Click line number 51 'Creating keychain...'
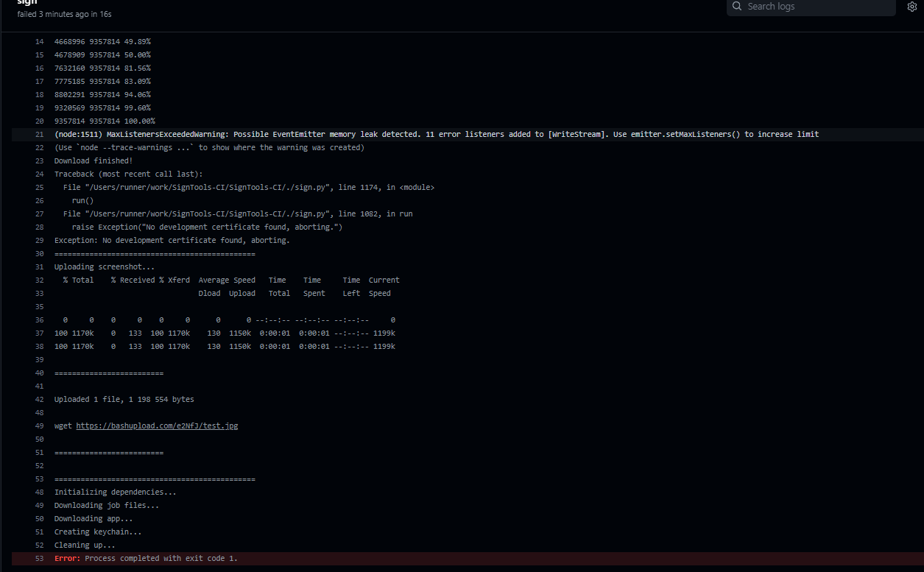Image resolution: width=924 pixels, height=572 pixels. (x=39, y=532)
